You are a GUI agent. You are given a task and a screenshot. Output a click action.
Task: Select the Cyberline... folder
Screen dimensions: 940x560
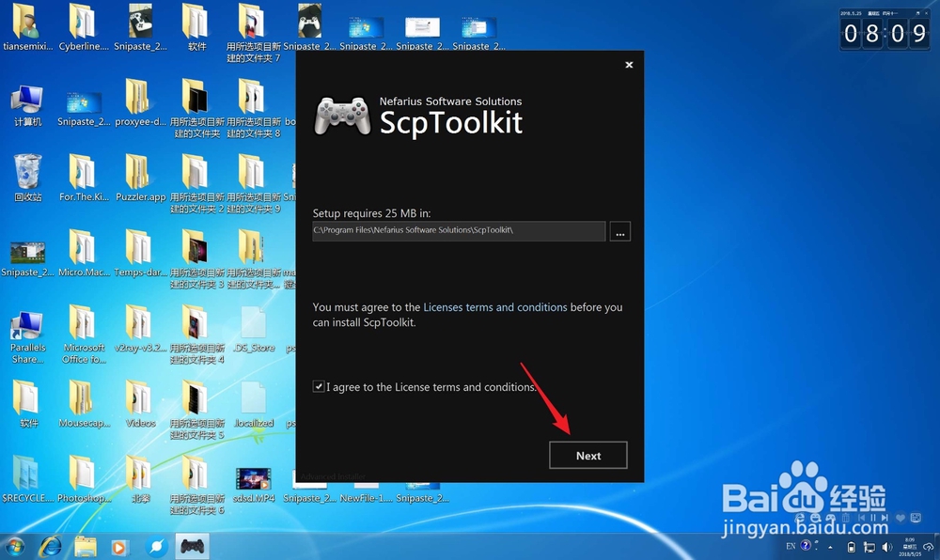point(84,28)
